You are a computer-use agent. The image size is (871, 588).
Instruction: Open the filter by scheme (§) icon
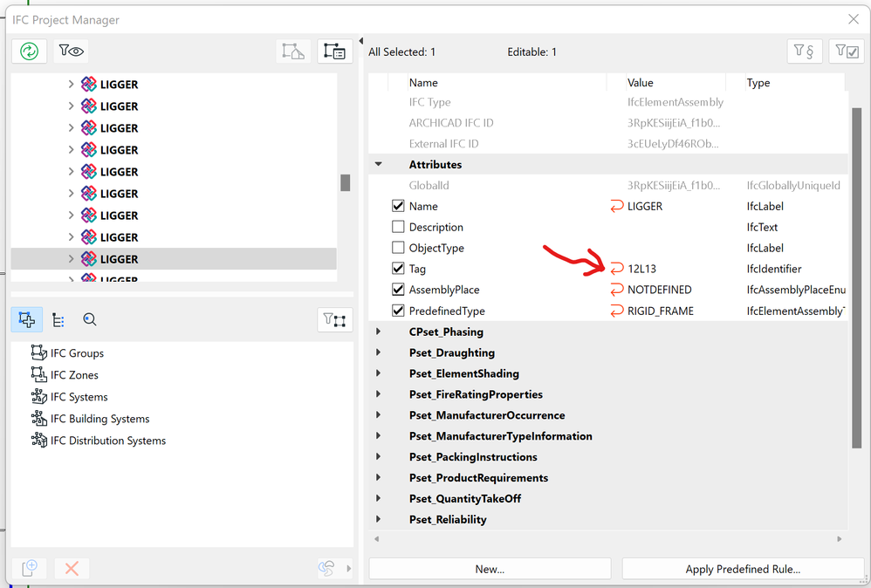point(805,51)
